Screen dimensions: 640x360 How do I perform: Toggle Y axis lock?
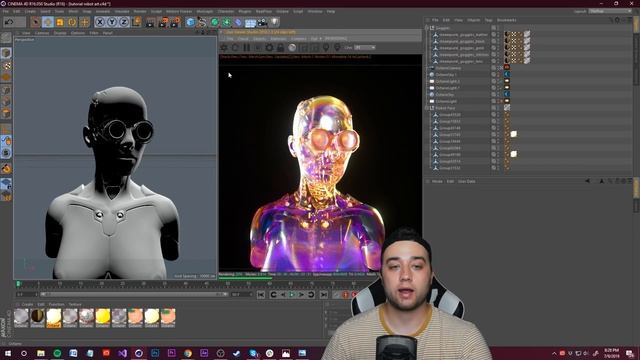coord(112,22)
